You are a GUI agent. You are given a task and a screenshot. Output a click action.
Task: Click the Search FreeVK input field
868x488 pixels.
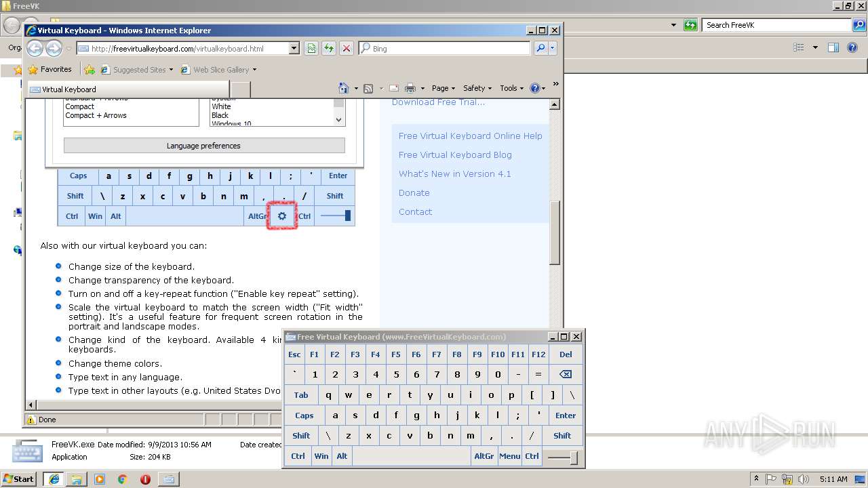point(777,25)
